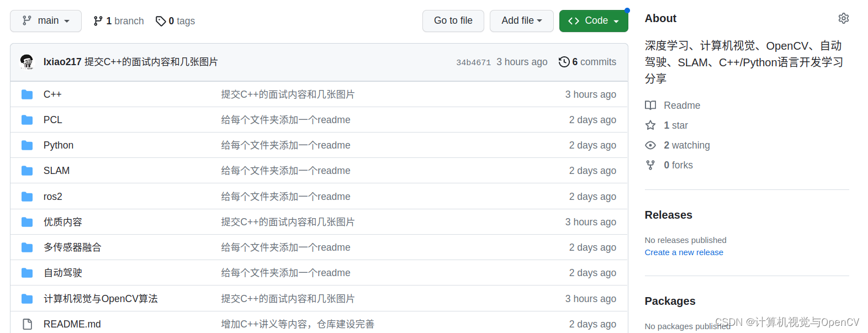
Task: Click the code brackets icon on Code button
Action: [574, 21]
